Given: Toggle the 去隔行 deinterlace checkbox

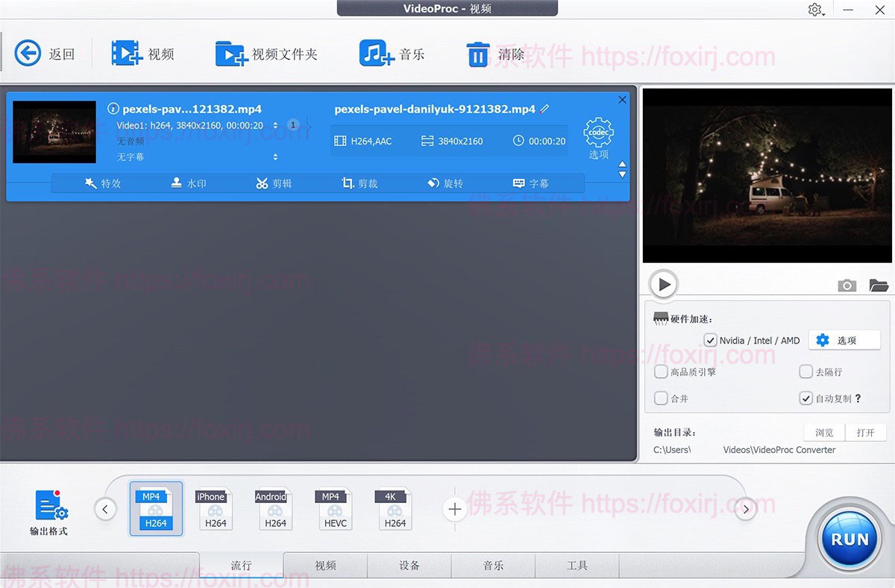Looking at the screenshot, I should [x=806, y=371].
